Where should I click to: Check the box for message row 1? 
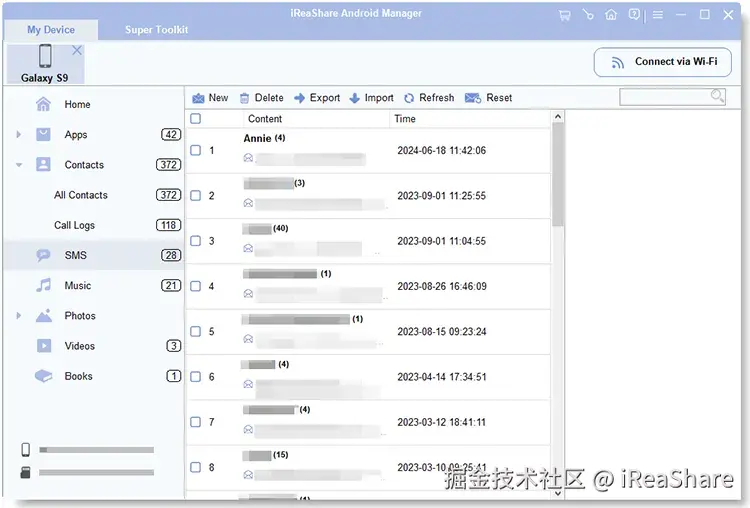[x=196, y=150]
